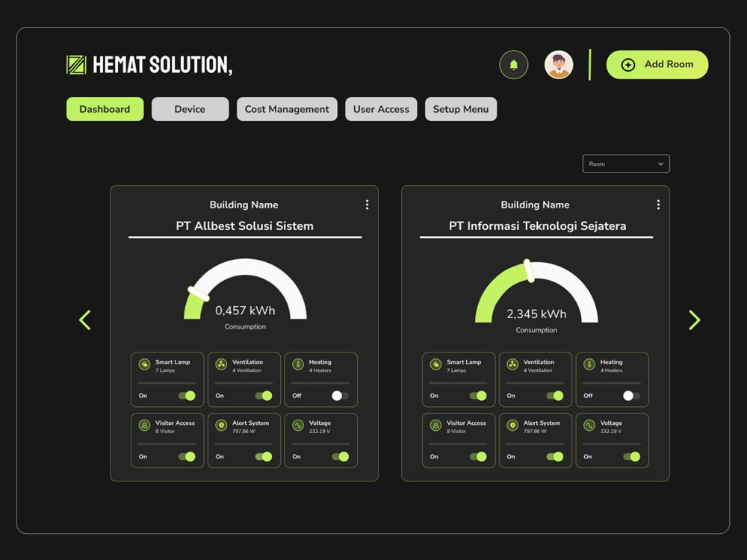Screen dimensions: 747x560
Task: Switch to the Dashboard tab
Action: 105,109
